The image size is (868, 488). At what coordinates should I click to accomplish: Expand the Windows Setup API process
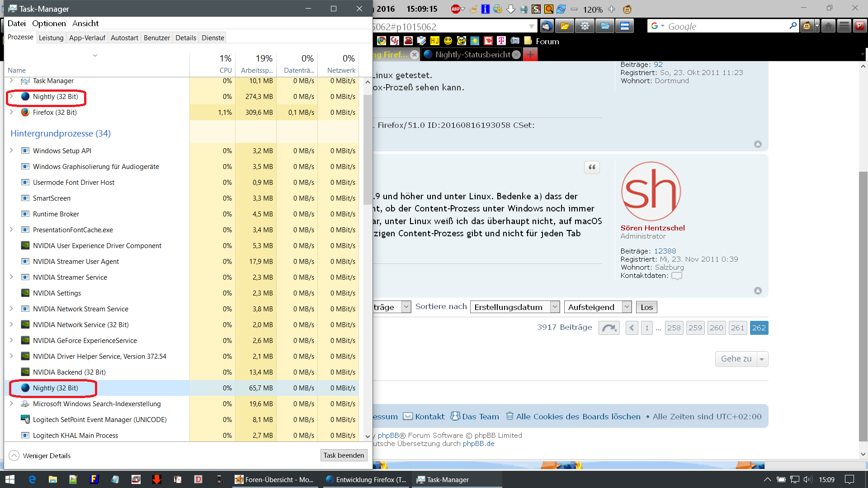point(12,150)
